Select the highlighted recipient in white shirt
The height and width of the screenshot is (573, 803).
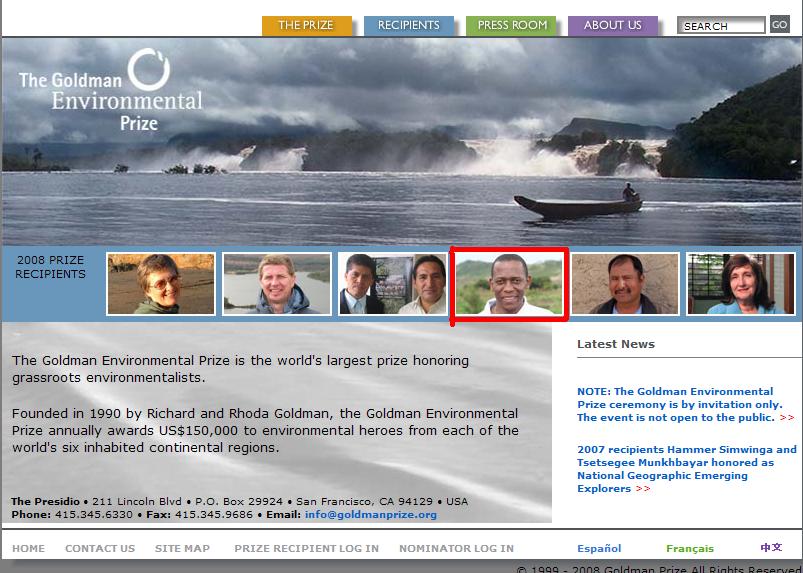click(509, 284)
